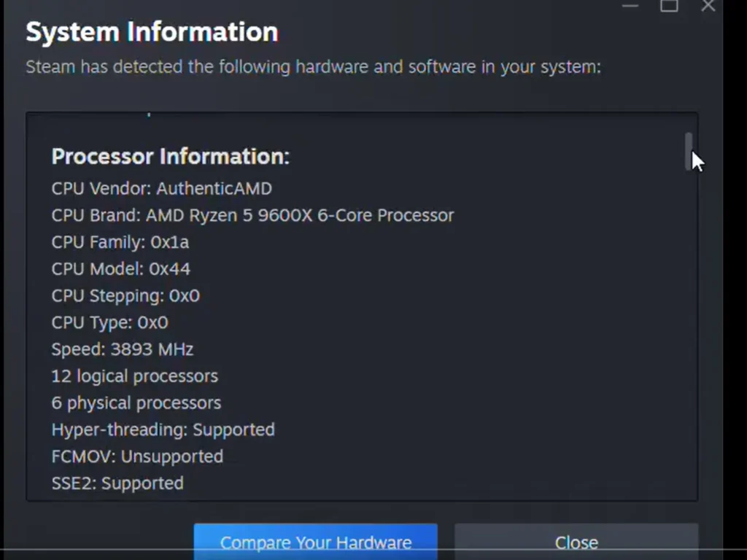This screenshot has width=747, height=560.
Task: Click the hardware detection description text
Action: click(x=313, y=66)
